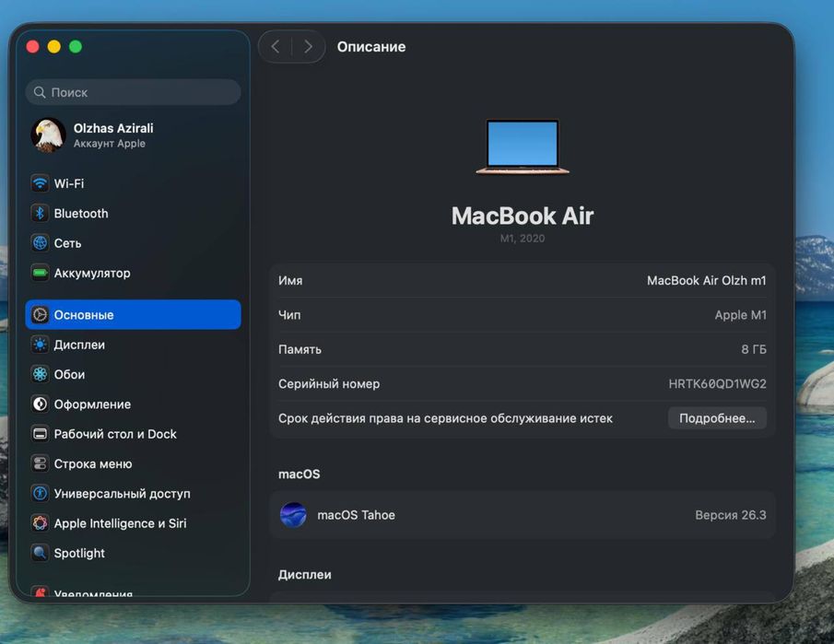Open the Оформление settings pane
Image resolution: width=834 pixels, height=644 pixels.
pyautogui.click(x=133, y=404)
